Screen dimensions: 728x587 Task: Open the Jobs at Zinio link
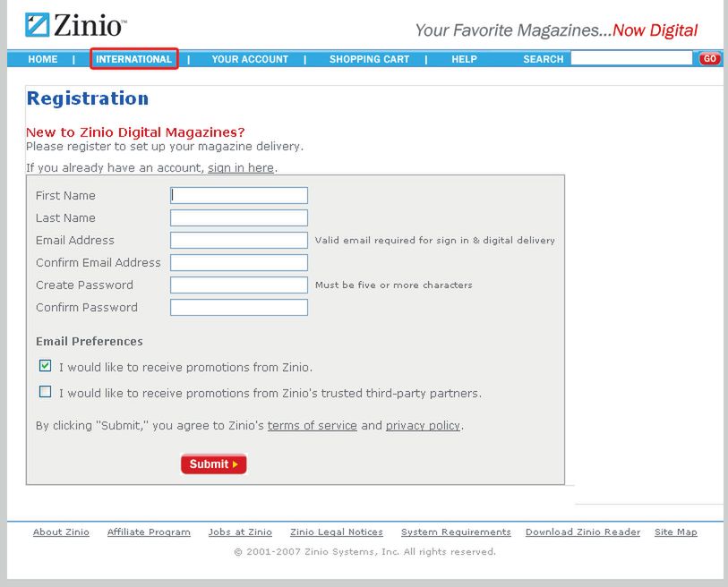tap(240, 532)
